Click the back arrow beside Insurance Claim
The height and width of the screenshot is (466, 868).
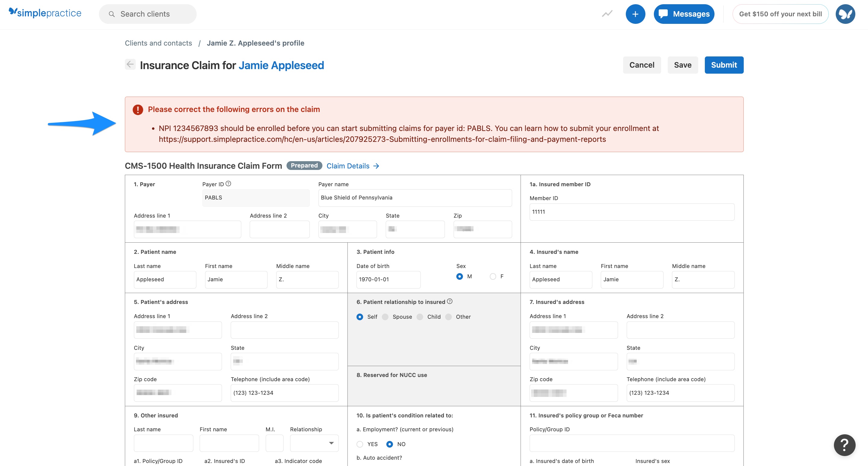(x=130, y=64)
